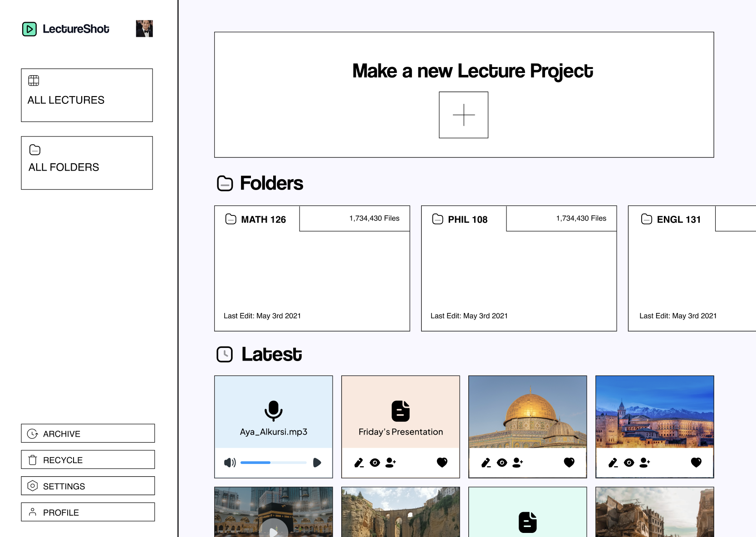Click the Make a new Lecture Project heading
Image resolution: width=756 pixels, height=537 pixels.
[473, 71]
